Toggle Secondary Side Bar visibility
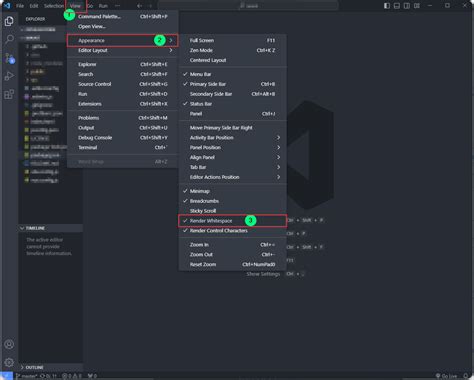This screenshot has height=380, width=474. [x=232, y=94]
